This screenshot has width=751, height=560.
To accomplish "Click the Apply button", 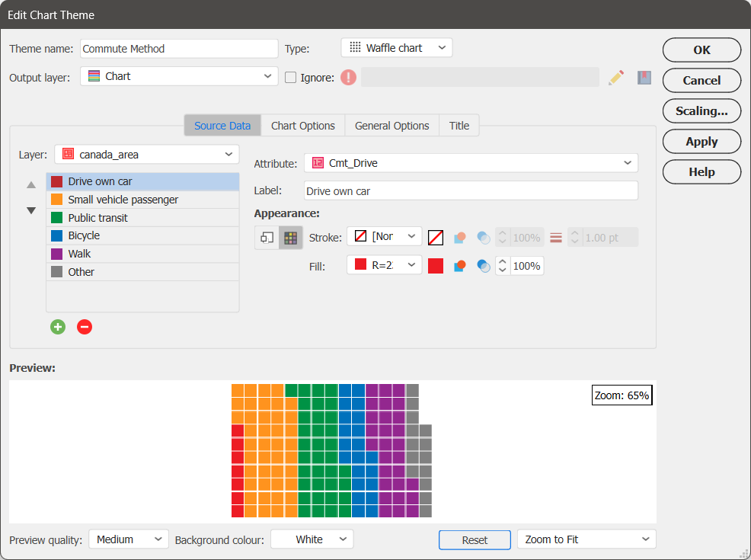I will pyautogui.click(x=701, y=141).
